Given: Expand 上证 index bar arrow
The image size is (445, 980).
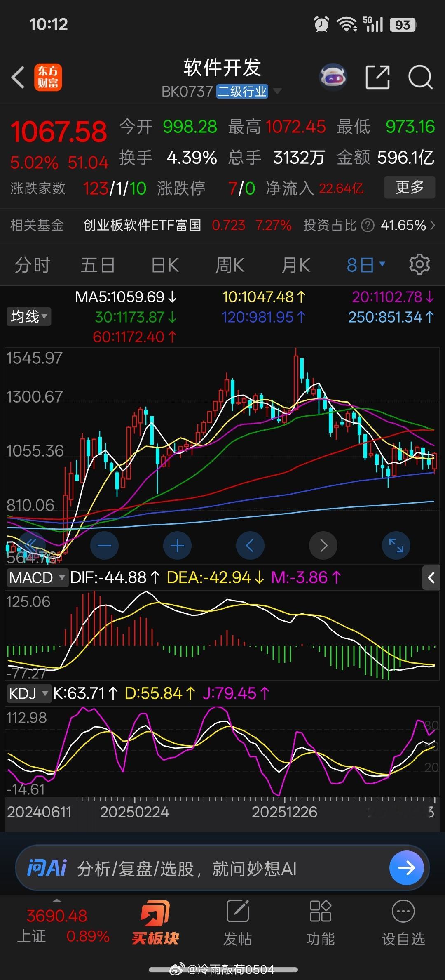Looking at the screenshot, I should [57, 900].
